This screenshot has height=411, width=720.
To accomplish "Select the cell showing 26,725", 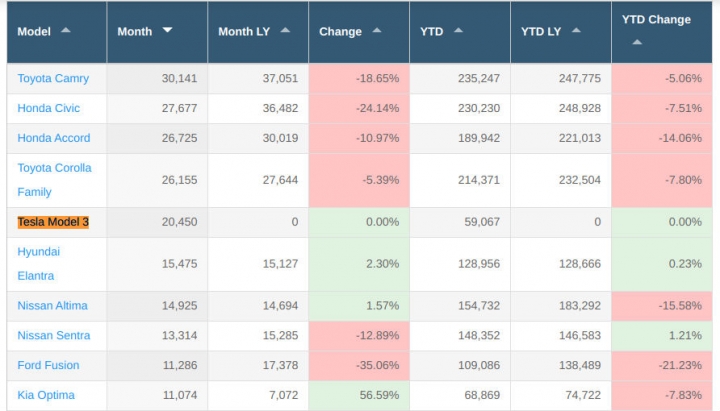I will click(157, 138).
